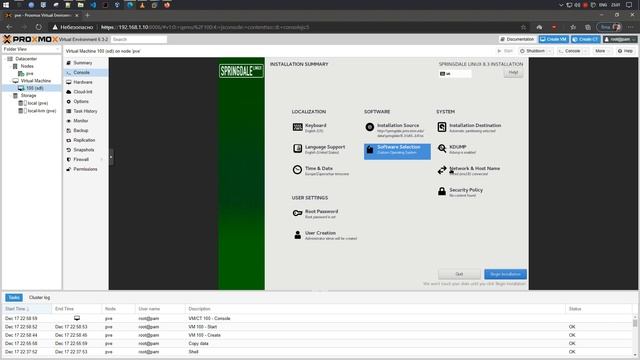640x360 pixels.
Task: Open the More dropdown menu
Action: [602, 51]
